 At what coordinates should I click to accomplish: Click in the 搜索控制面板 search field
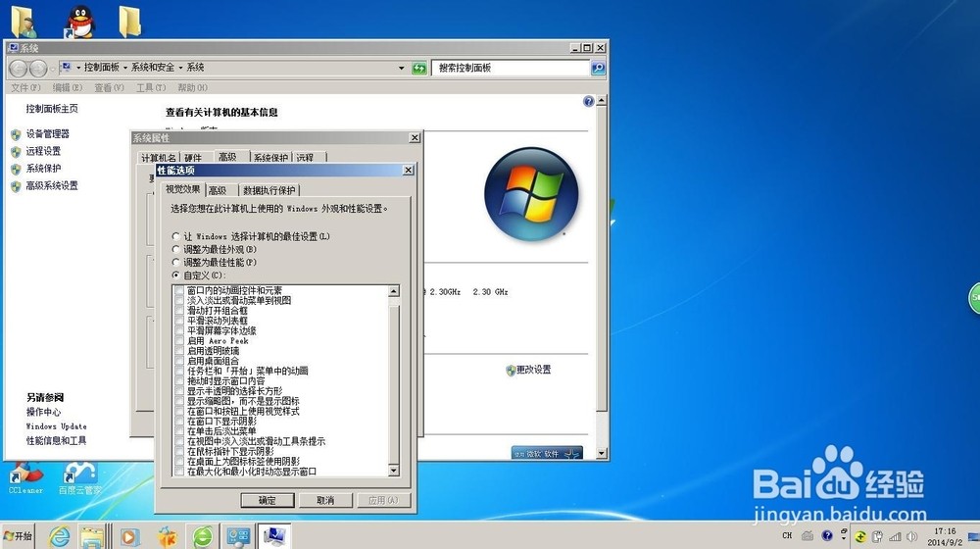511,68
